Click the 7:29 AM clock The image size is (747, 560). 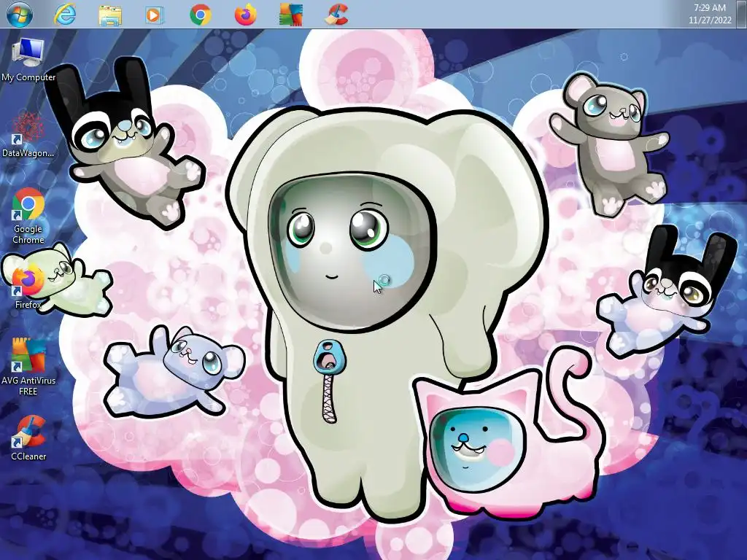pos(710,8)
